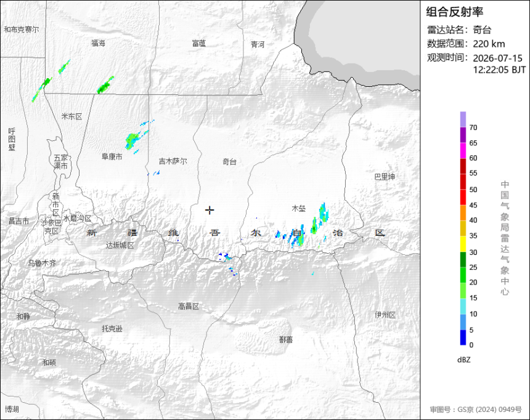Click the 吉木萨尔 county label
This screenshot has width=530, height=420.
click(173, 161)
